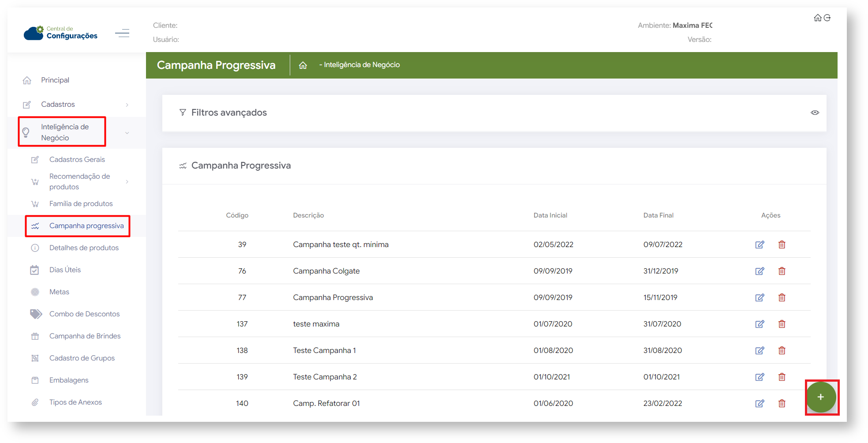Open the Principal menu item
The image size is (868, 443).
(55, 80)
